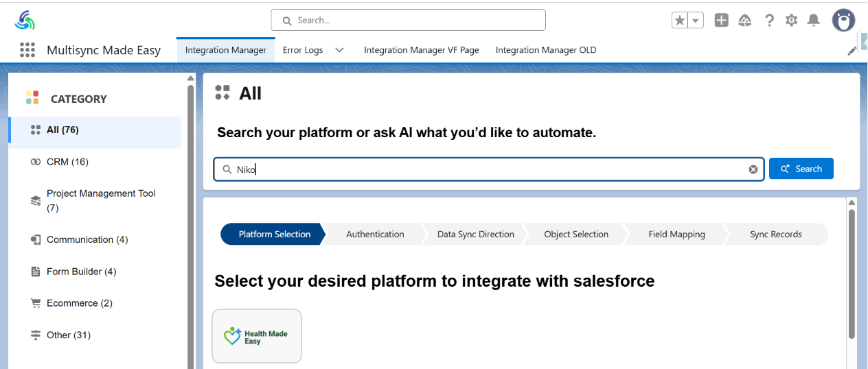Open the Notifications bell icon
The width and height of the screenshot is (868, 369).
814,21
